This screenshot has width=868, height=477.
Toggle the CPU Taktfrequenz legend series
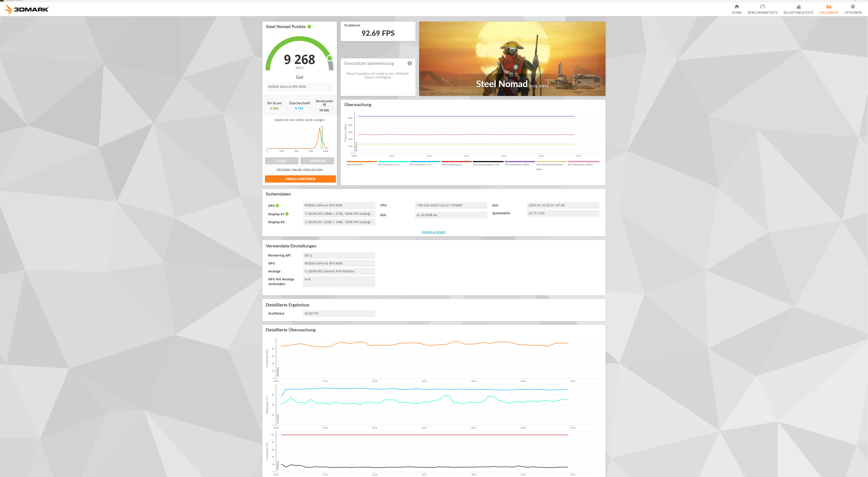click(517, 165)
